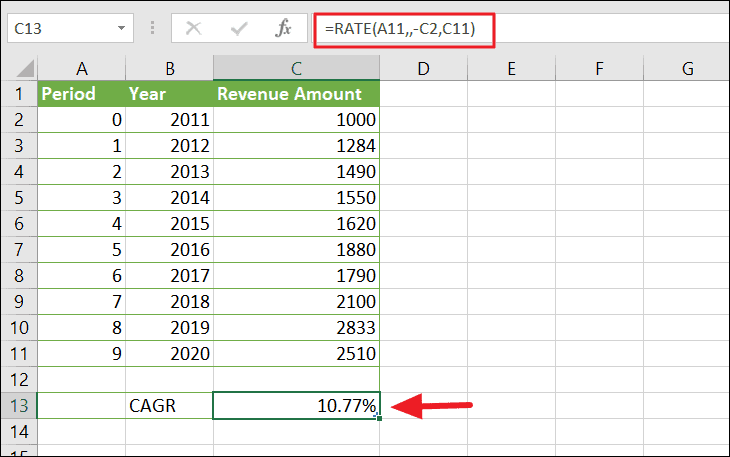
Task: Click the Period header cell
Action: pos(81,94)
